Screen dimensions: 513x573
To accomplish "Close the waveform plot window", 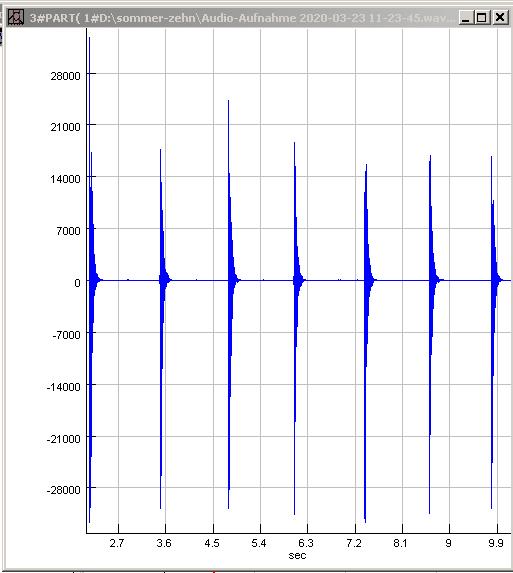I will [x=500, y=18].
